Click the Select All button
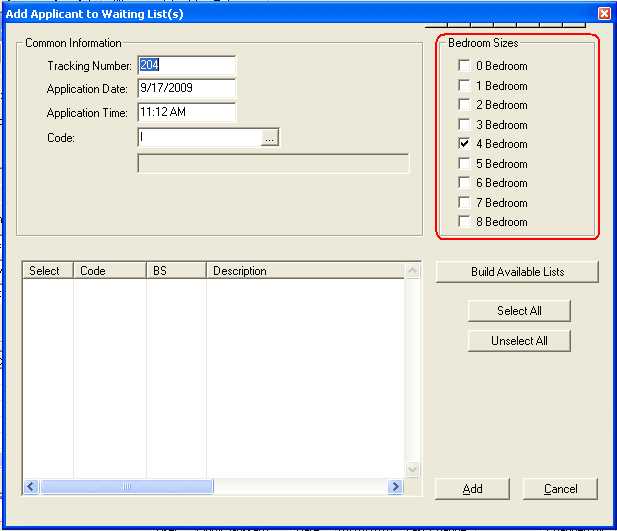Viewport: 617px width, 531px height. (519, 311)
